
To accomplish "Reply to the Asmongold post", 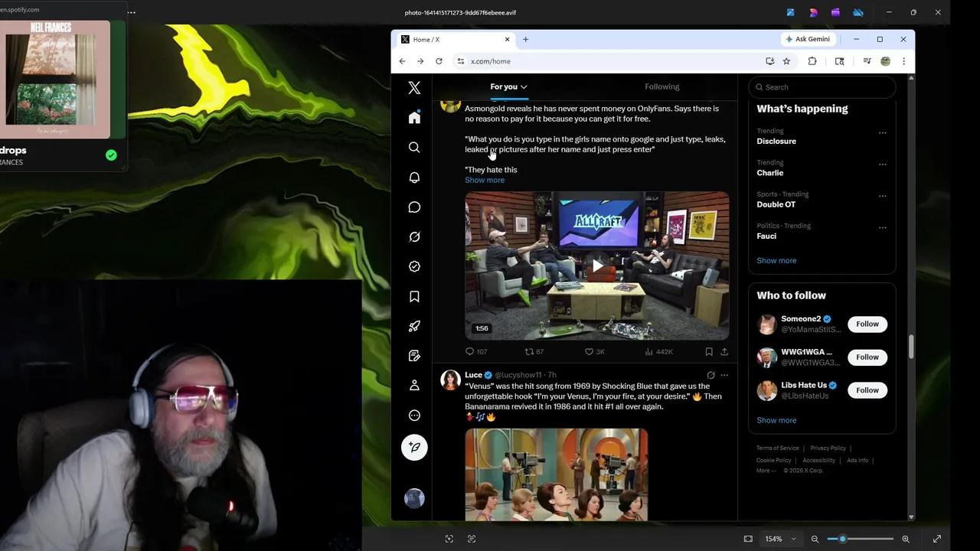I will 475,352.
